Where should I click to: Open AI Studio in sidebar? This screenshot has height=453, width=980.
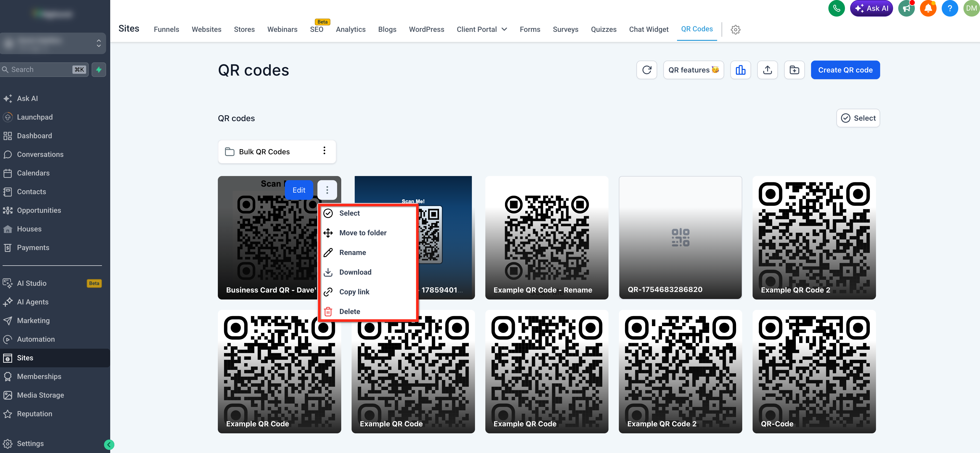tap(32, 283)
